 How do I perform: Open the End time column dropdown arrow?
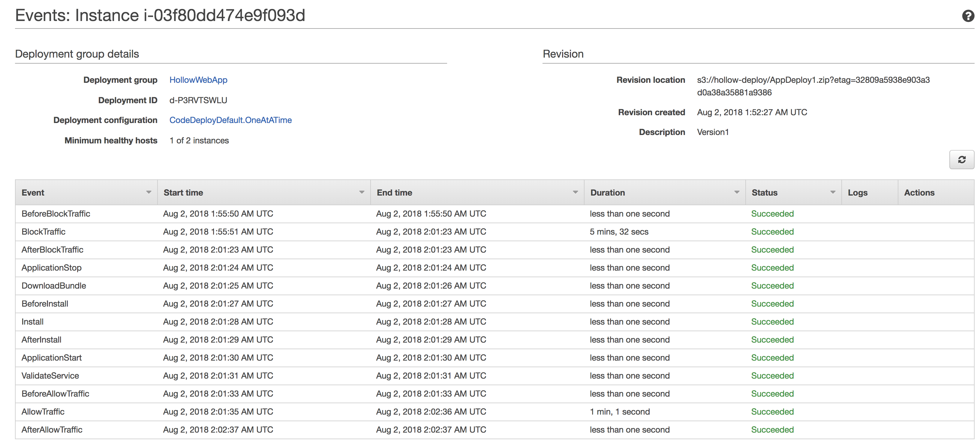click(575, 193)
